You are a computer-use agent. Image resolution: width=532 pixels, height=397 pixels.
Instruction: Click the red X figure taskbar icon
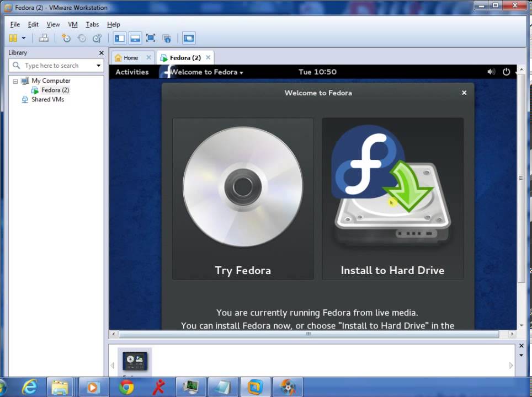coord(158,387)
